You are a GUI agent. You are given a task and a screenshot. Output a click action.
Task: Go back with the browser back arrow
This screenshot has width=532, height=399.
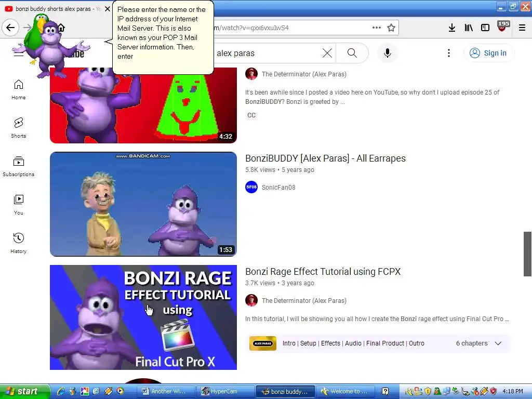pos(10,28)
